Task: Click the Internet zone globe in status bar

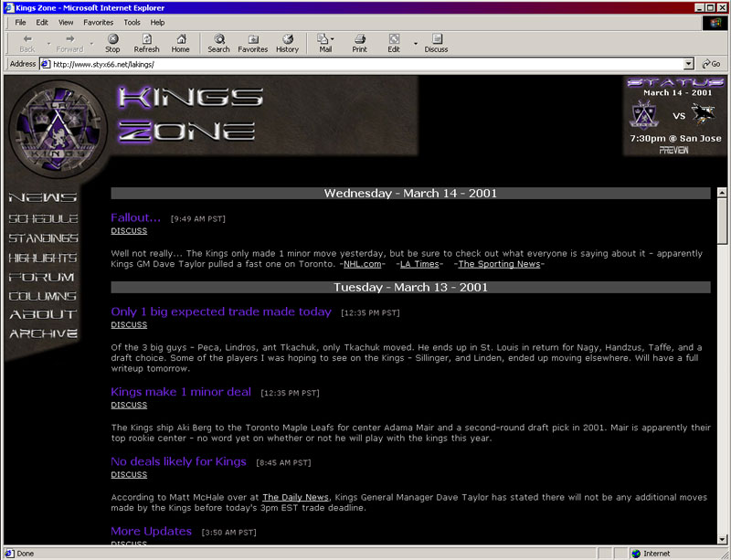Action: coord(636,554)
